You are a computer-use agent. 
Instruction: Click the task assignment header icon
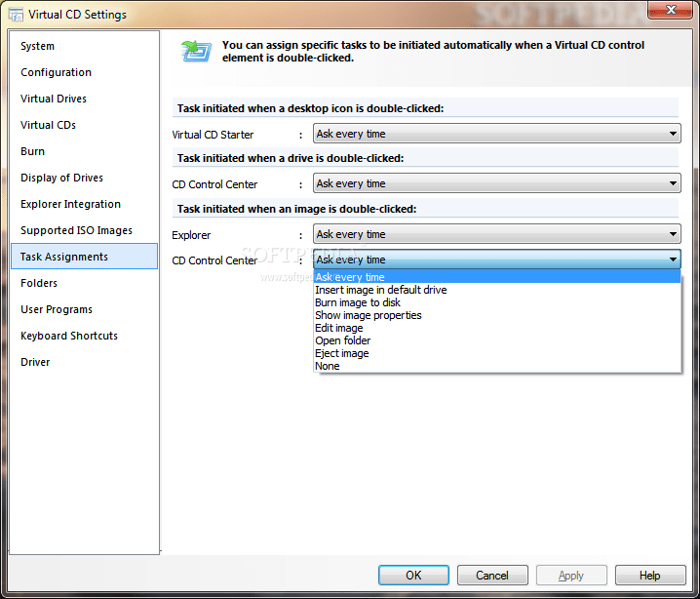(x=196, y=52)
